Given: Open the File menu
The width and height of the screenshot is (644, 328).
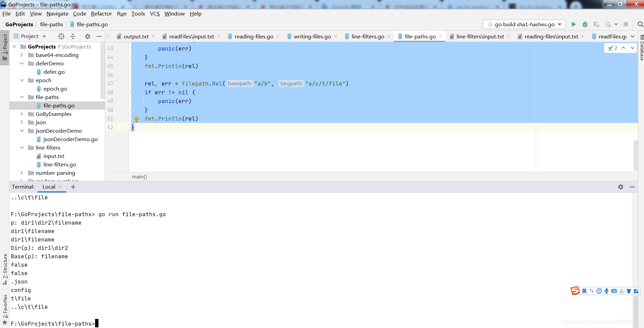Looking at the screenshot, I should 6,13.
